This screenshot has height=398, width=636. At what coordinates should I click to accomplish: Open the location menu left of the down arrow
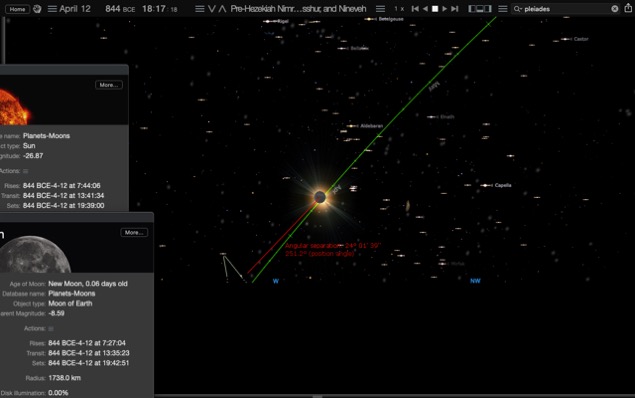coord(199,9)
